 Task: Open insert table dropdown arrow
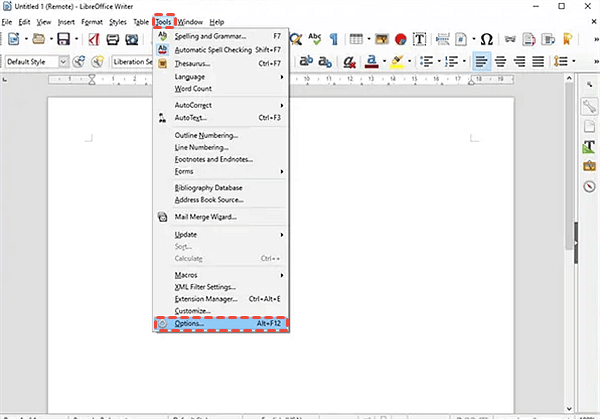(369, 39)
